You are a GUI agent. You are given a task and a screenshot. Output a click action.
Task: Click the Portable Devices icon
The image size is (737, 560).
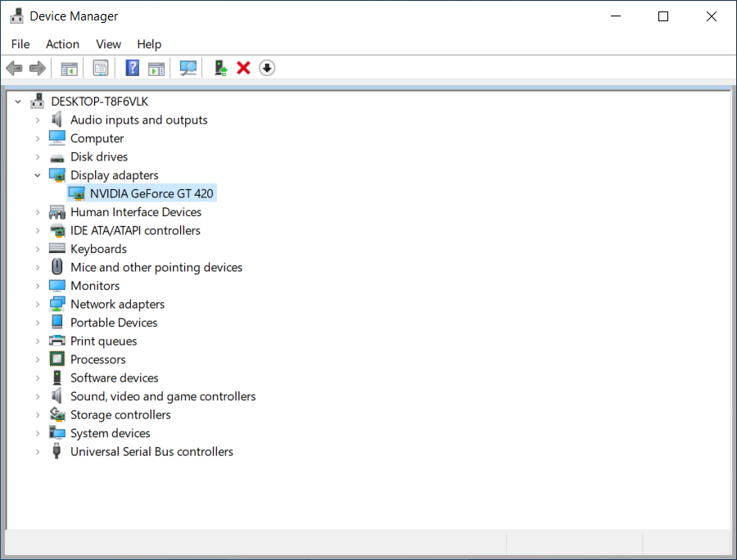[x=57, y=323]
